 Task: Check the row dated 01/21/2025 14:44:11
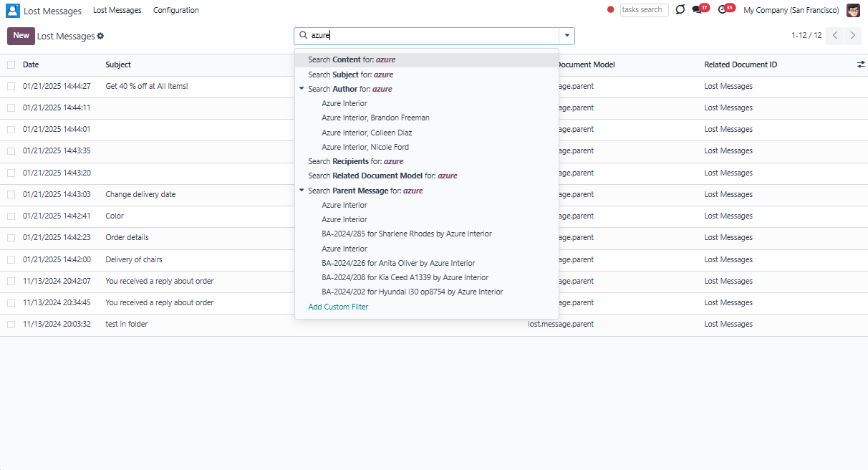click(x=11, y=107)
